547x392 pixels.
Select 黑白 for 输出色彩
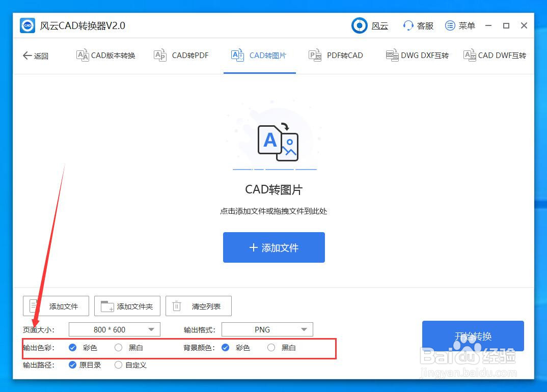point(118,347)
